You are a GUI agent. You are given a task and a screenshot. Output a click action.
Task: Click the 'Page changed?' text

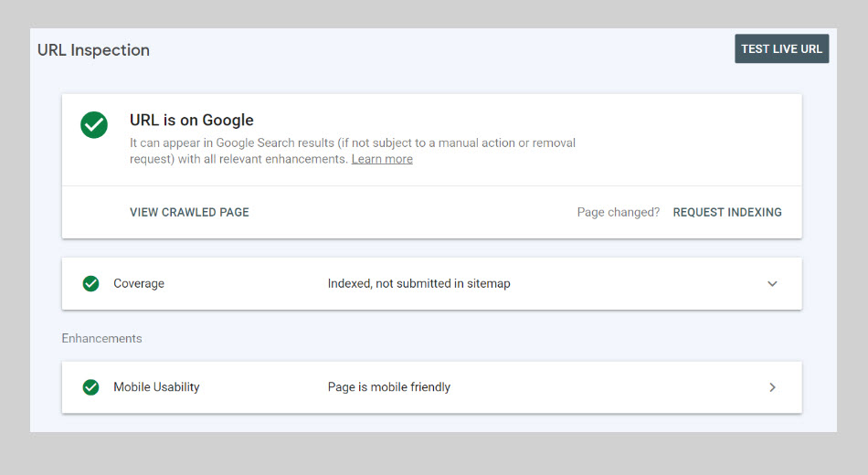[x=618, y=212]
